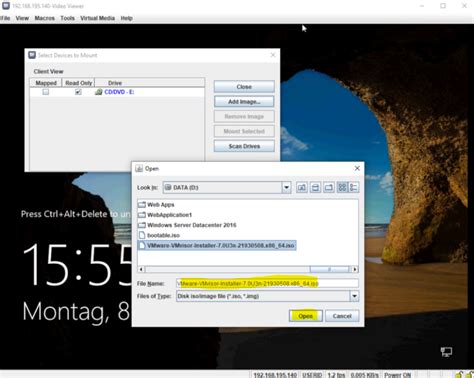Screen dimensions: 474x378
Task: Select Windows Server Datacenter 2016 folder name
Action: pyautogui.click(x=192, y=225)
